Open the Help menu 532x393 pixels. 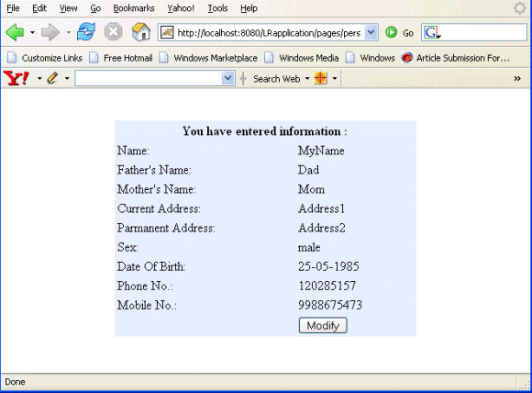(249, 8)
